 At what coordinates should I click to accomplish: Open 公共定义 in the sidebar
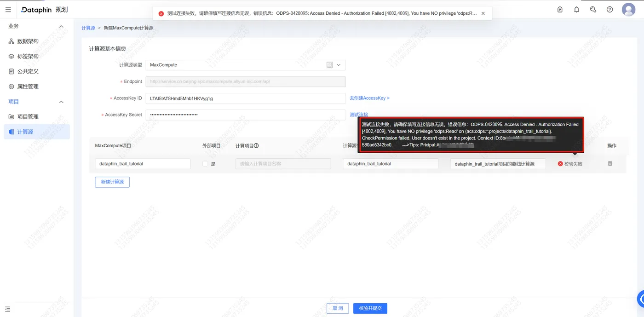point(37,71)
